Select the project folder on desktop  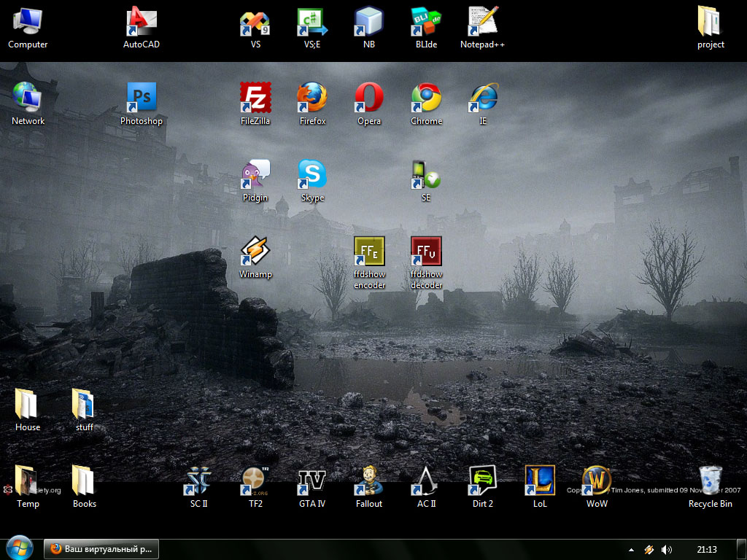pos(710,22)
